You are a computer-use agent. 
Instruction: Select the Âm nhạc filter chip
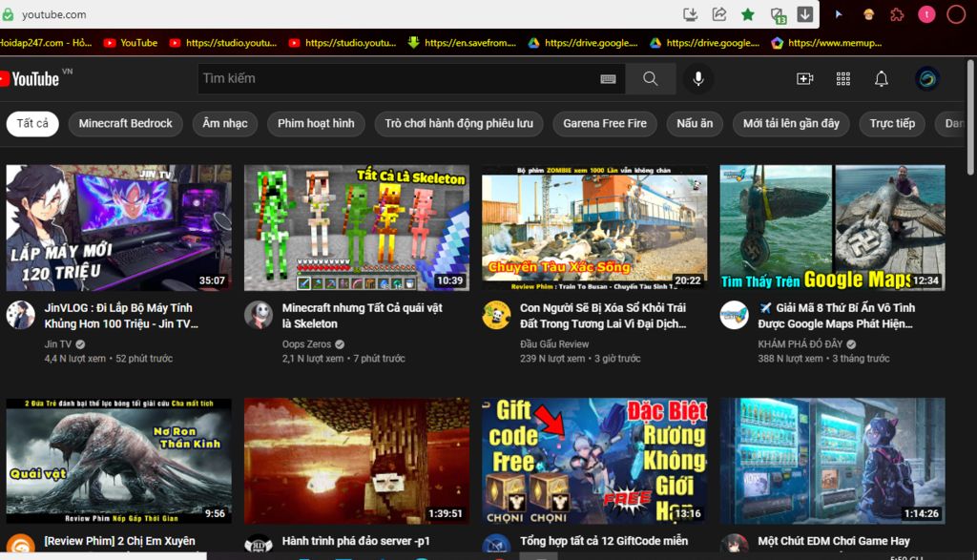tap(225, 123)
